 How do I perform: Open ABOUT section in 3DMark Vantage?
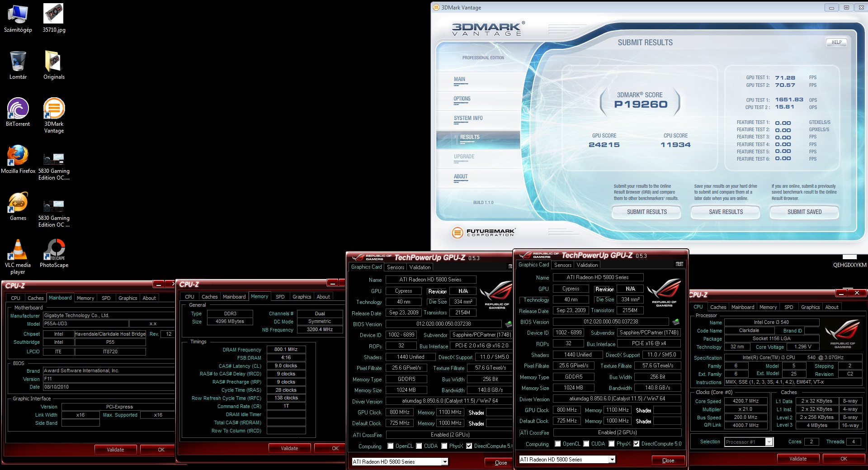click(461, 176)
